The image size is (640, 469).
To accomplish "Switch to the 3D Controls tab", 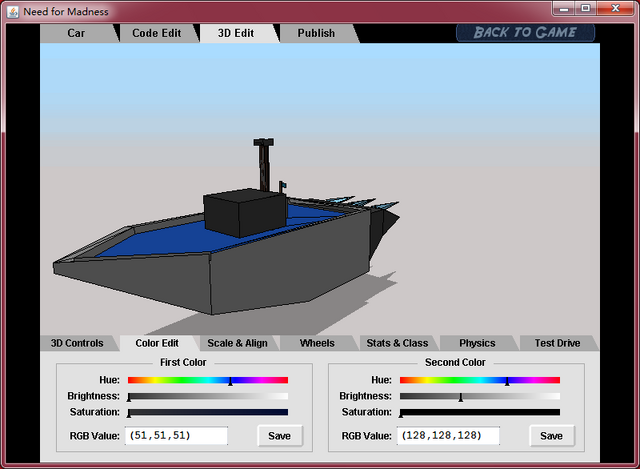I will coord(77,343).
